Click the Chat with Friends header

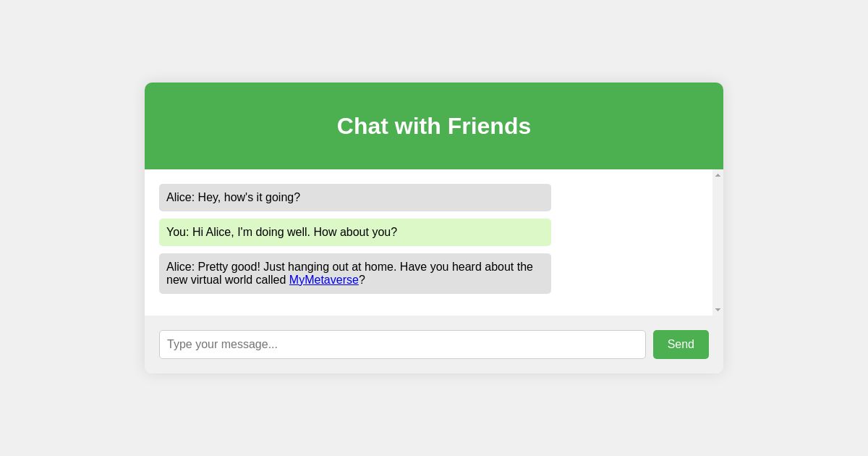[434, 126]
